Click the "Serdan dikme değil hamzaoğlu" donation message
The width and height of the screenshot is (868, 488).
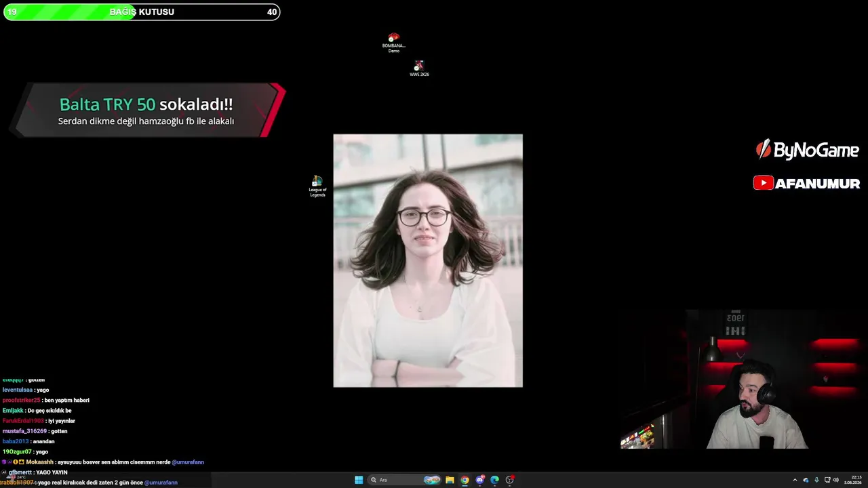click(146, 121)
